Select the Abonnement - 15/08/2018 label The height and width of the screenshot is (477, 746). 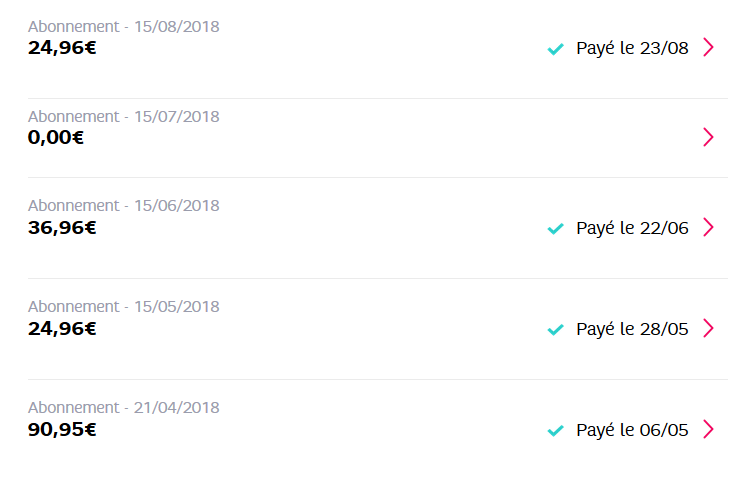pyautogui.click(x=123, y=27)
